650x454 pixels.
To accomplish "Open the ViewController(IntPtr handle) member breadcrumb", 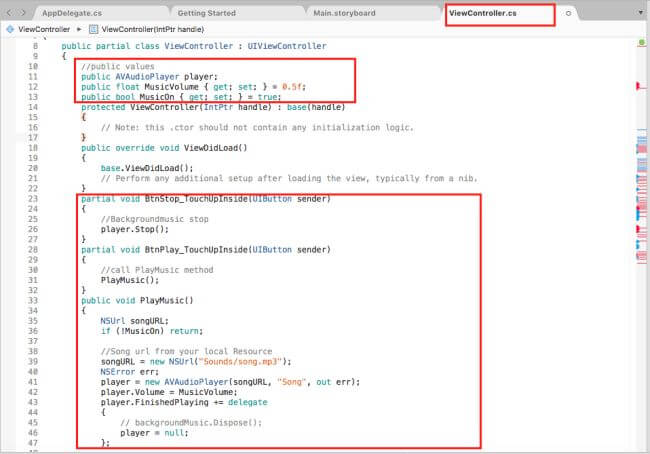I will pyautogui.click(x=153, y=29).
